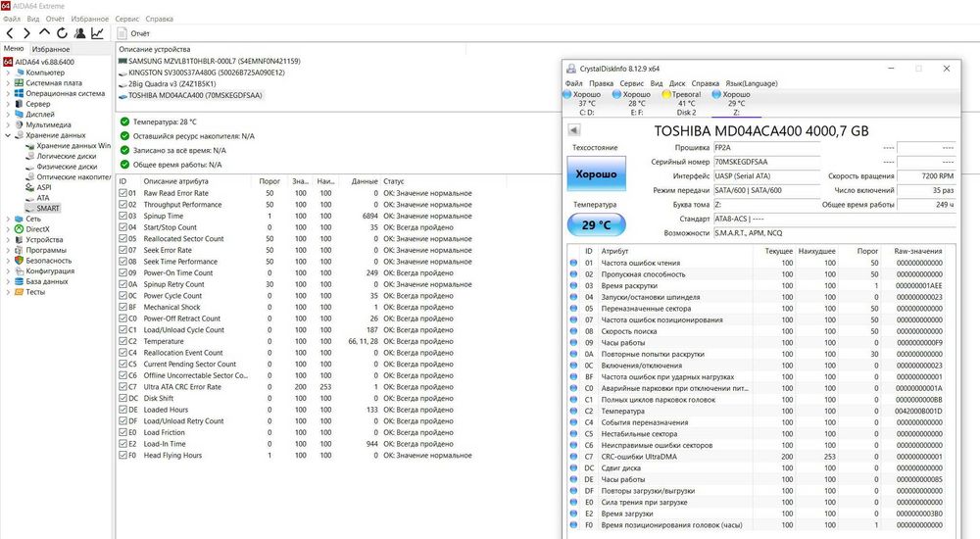Expand the Сеть tree node
980x539 pixels.
[x=8, y=219]
